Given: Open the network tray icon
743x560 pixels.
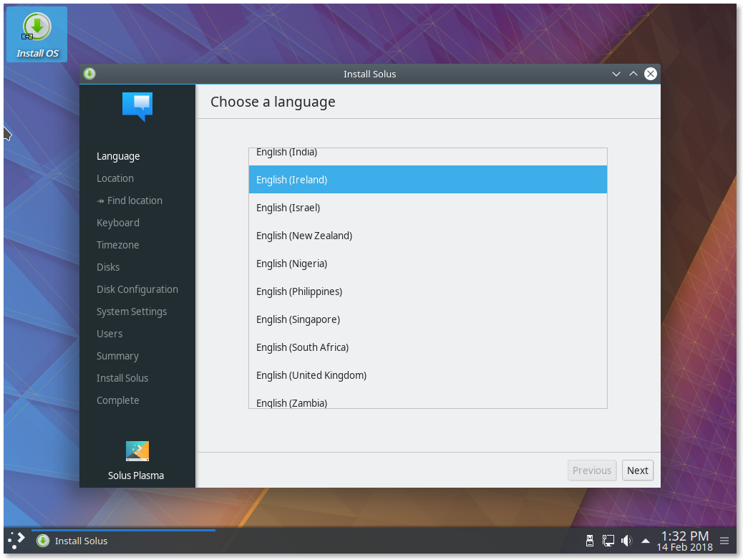Looking at the screenshot, I should tap(608, 541).
